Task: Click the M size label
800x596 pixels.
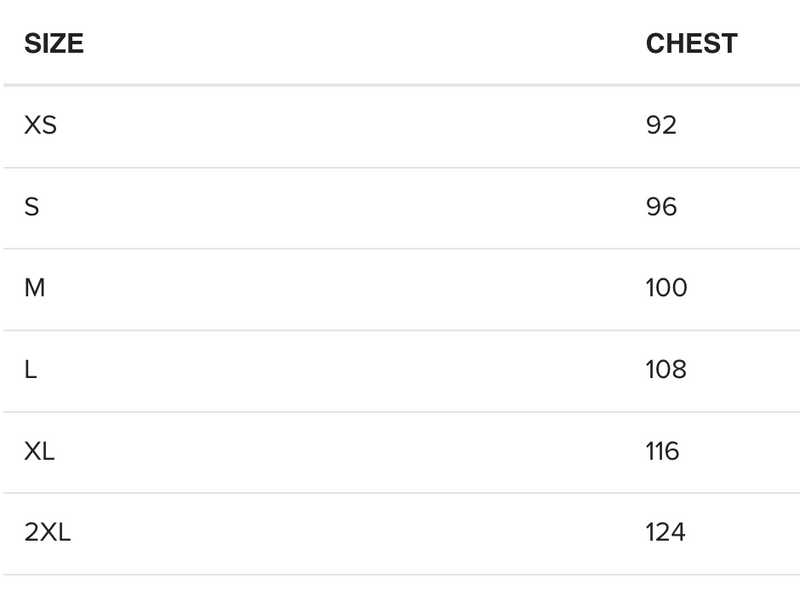Action: click(x=35, y=288)
